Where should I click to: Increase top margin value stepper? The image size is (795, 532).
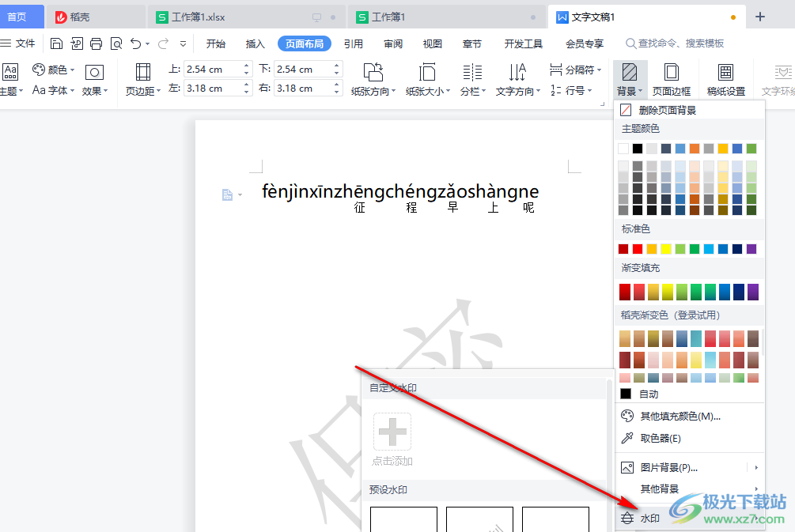point(246,66)
